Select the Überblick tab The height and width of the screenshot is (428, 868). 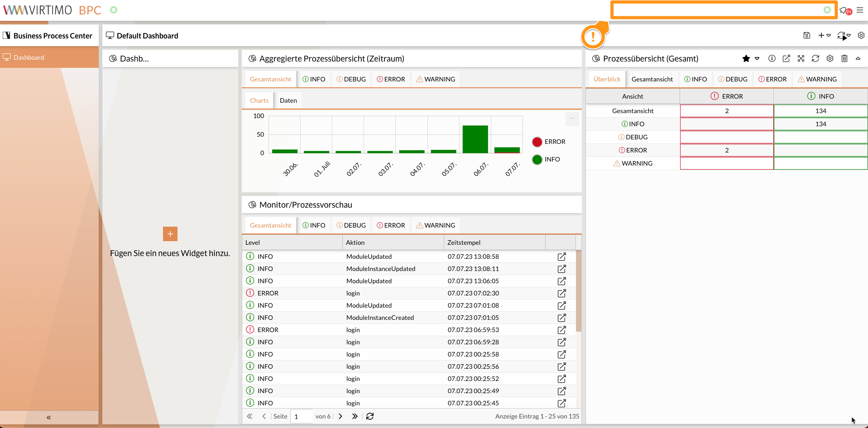point(606,79)
